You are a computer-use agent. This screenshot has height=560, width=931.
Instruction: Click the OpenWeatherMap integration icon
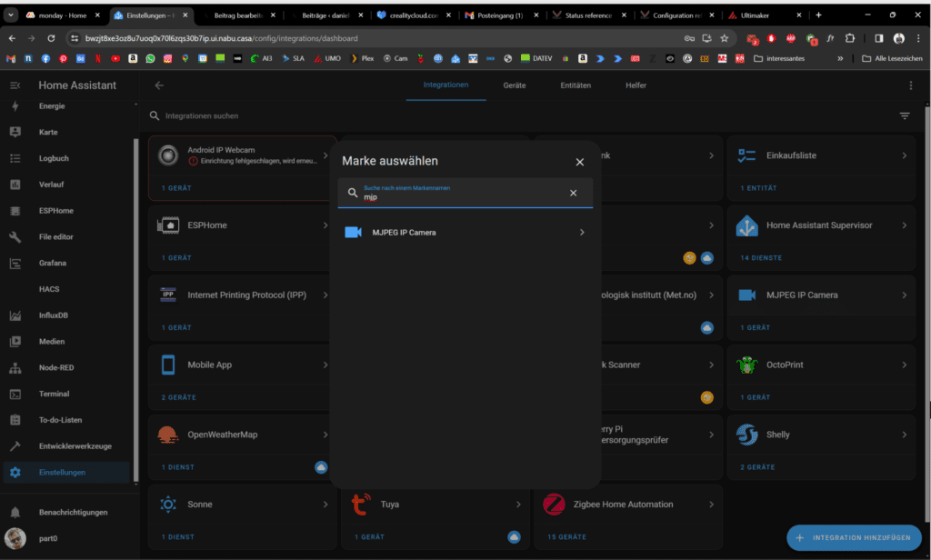(168, 435)
